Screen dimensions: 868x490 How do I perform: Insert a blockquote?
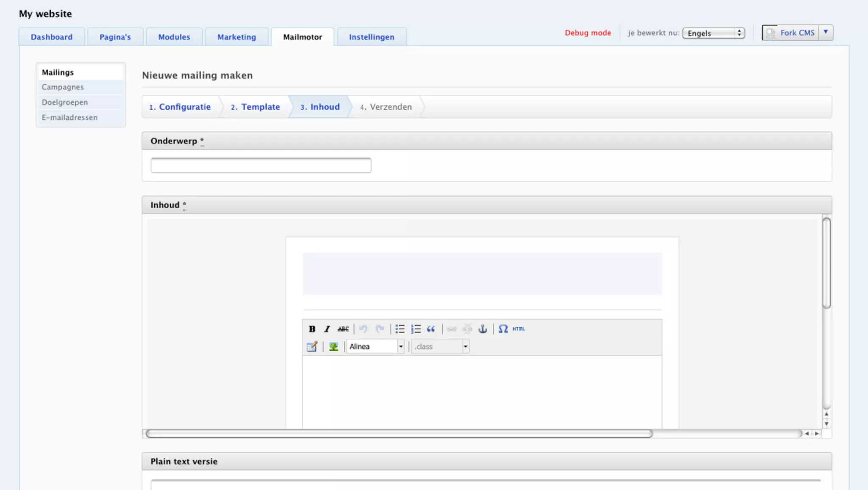(431, 329)
